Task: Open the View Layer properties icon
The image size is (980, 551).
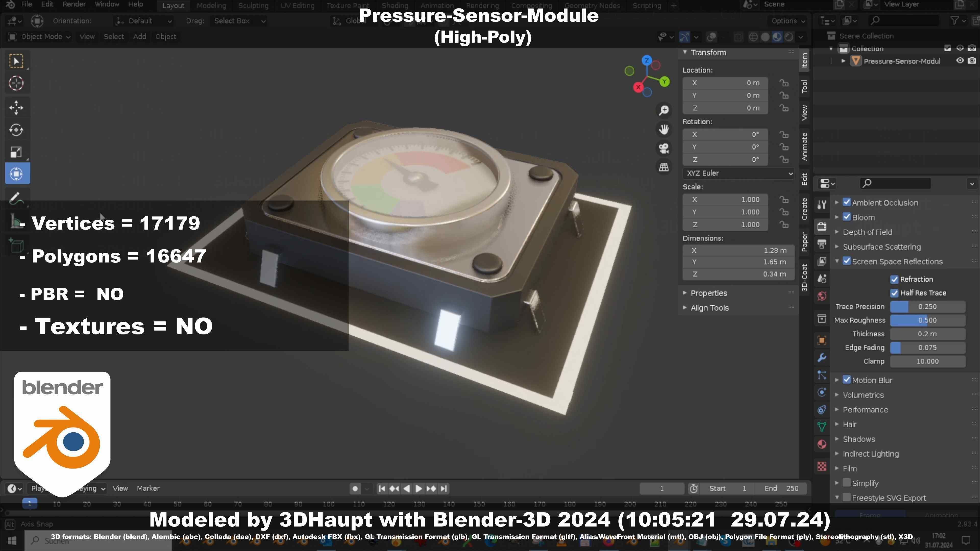Action: point(822,261)
